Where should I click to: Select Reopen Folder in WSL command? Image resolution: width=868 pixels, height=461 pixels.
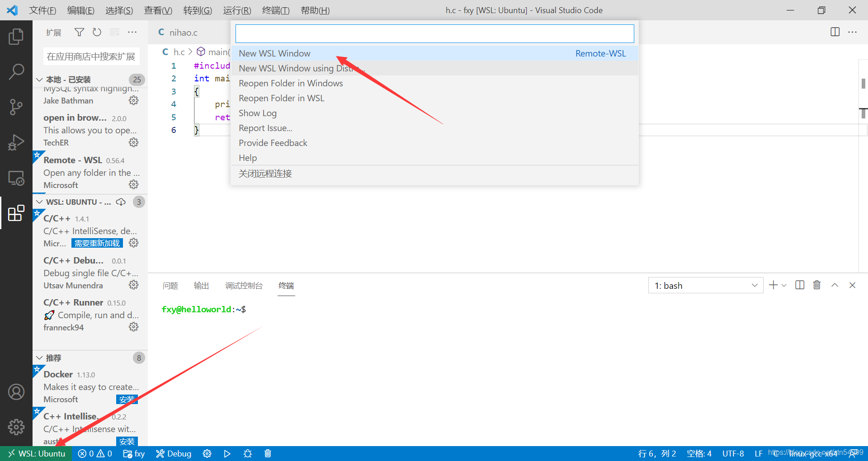434,98
